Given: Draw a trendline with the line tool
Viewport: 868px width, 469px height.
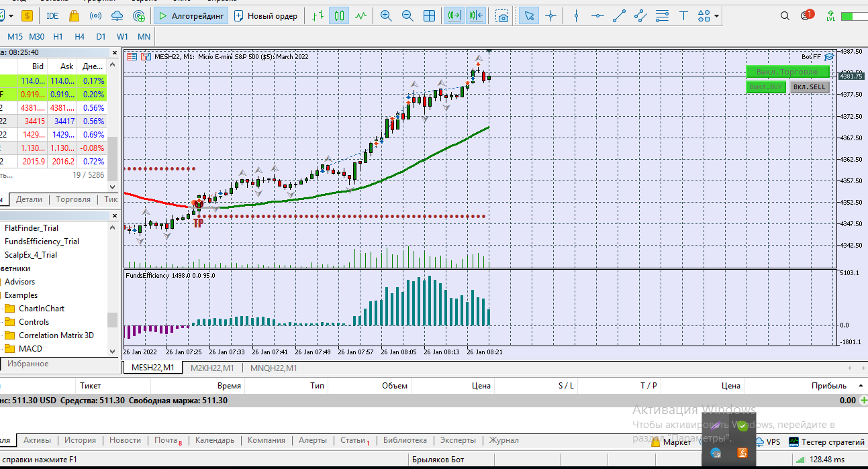Looking at the screenshot, I should 619,15.
